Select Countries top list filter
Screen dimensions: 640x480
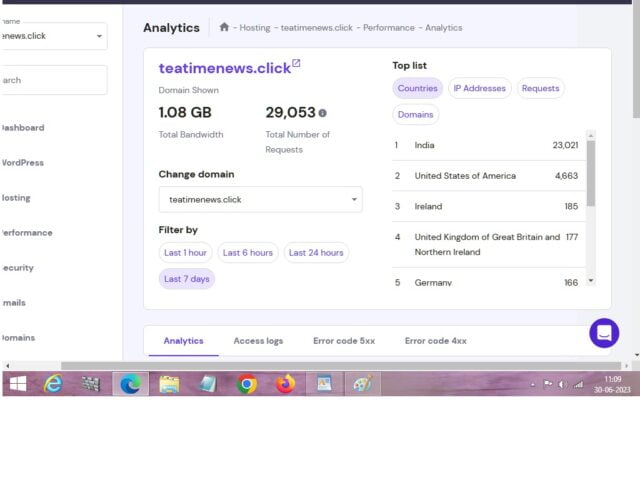click(418, 88)
